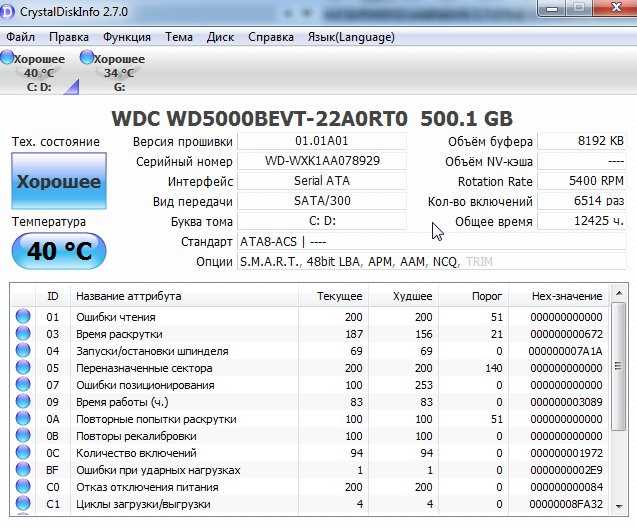This screenshot has height=527, width=637.
Task: Click the rotation rate value 5400 RPM
Action: pyautogui.click(x=582, y=181)
